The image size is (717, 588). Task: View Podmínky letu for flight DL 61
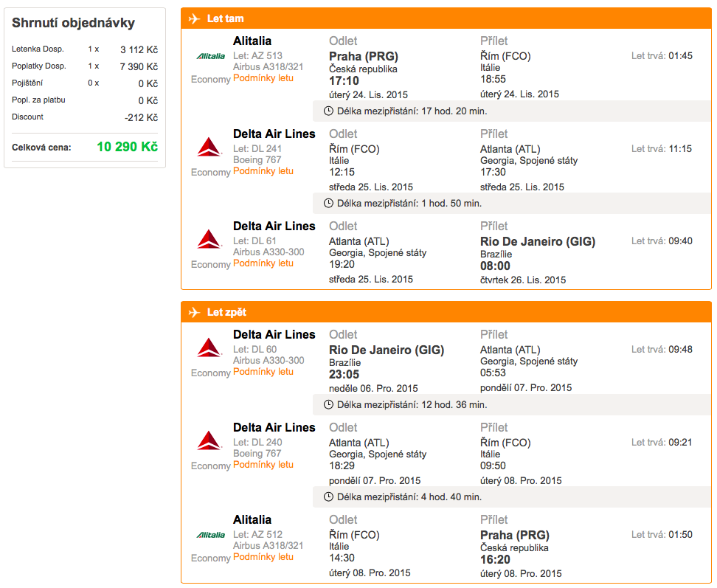click(x=263, y=263)
